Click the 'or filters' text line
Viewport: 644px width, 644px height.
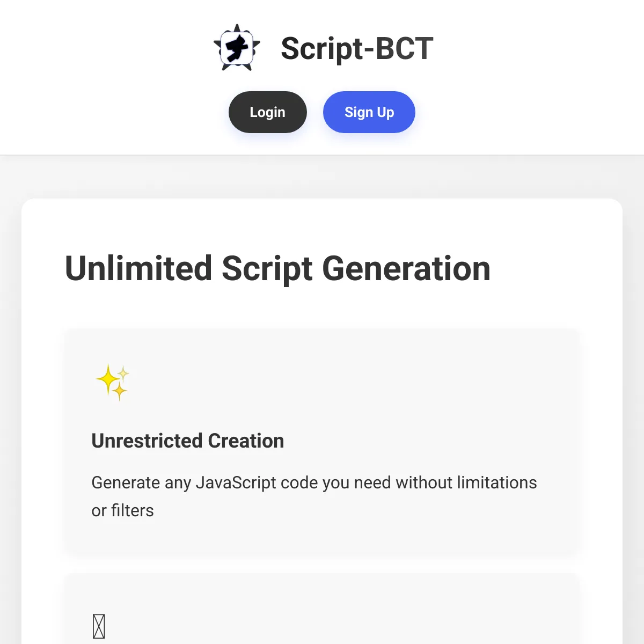click(122, 510)
